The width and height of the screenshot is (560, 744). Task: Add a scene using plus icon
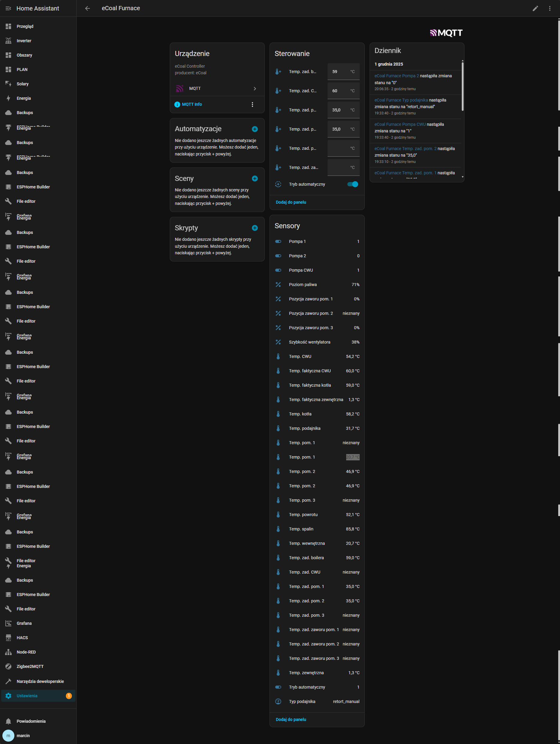click(x=255, y=179)
